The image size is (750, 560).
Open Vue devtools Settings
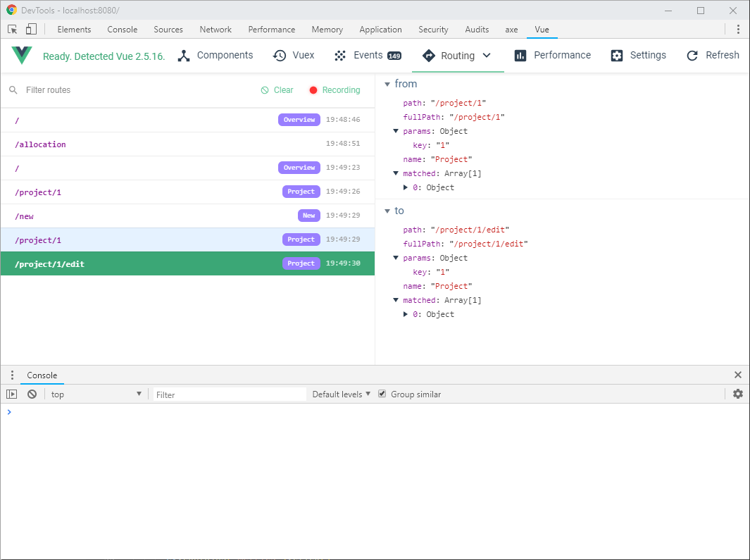click(x=637, y=55)
